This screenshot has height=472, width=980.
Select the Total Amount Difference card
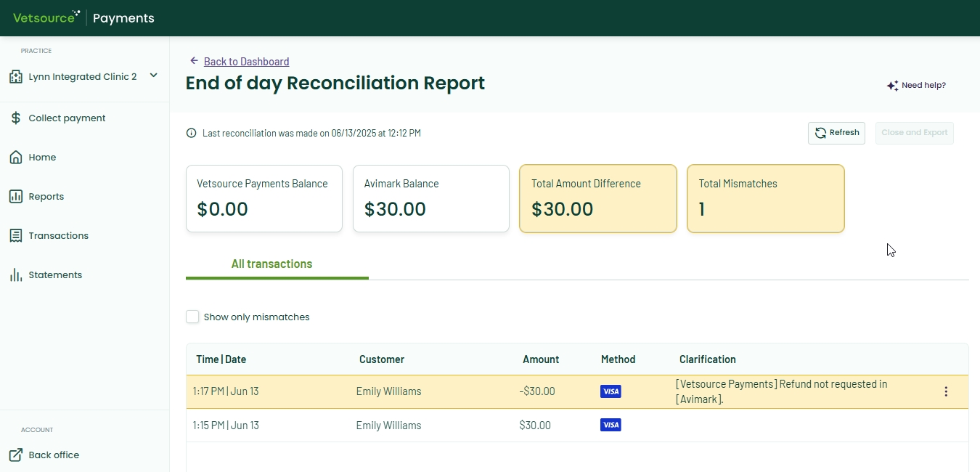[x=598, y=199]
